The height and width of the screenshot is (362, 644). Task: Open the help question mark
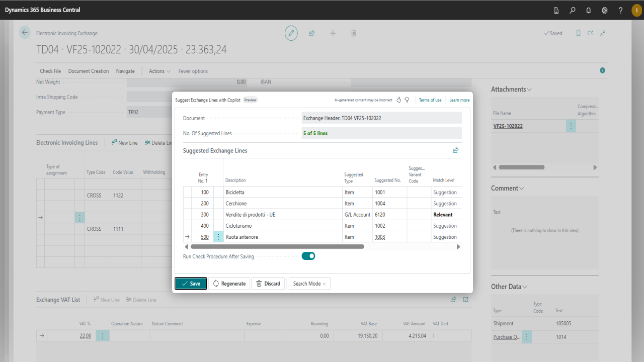pos(621,10)
